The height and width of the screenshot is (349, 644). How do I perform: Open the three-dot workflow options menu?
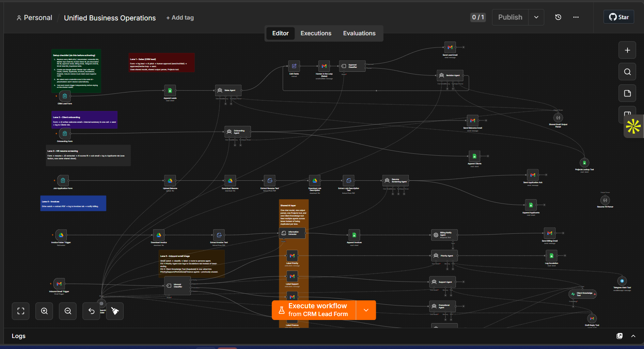click(576, 17)
